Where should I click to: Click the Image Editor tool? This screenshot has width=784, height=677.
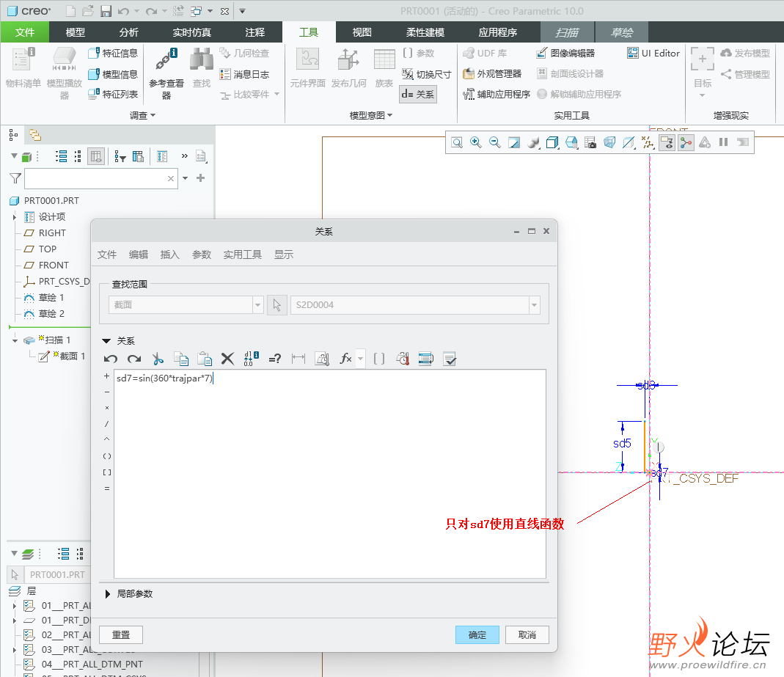(x=565, y=53)
